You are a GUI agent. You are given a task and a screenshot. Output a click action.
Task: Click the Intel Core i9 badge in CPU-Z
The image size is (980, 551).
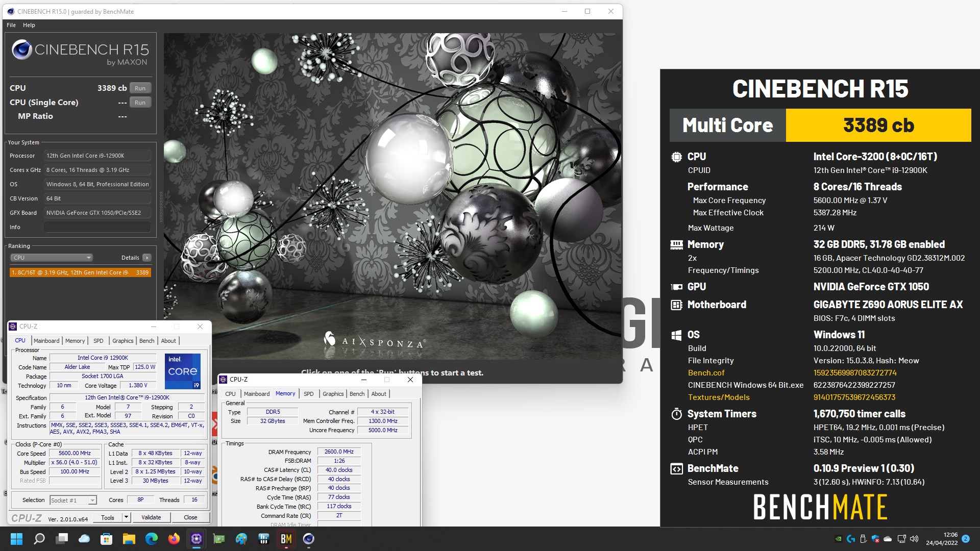pos(183,371)
